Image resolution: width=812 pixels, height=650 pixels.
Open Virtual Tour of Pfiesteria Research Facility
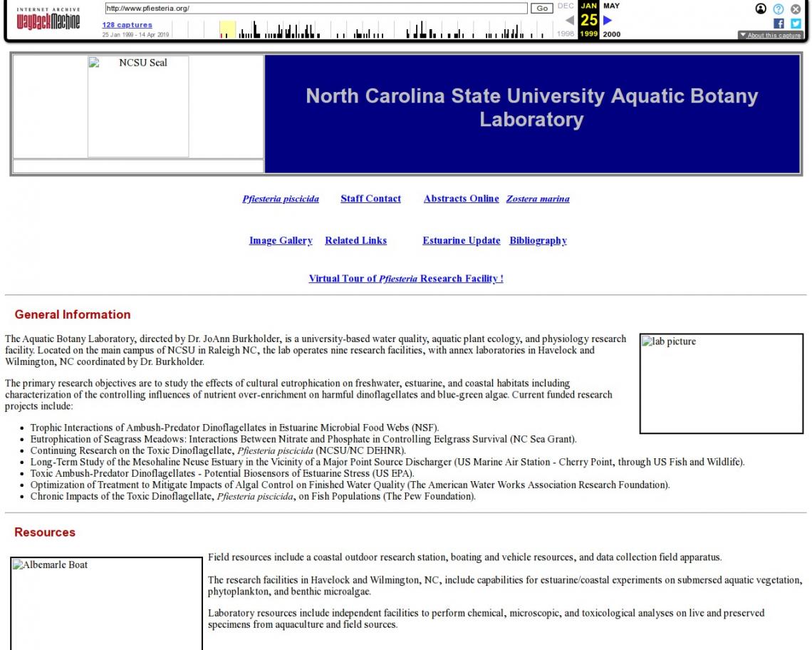tap(406, 279)
